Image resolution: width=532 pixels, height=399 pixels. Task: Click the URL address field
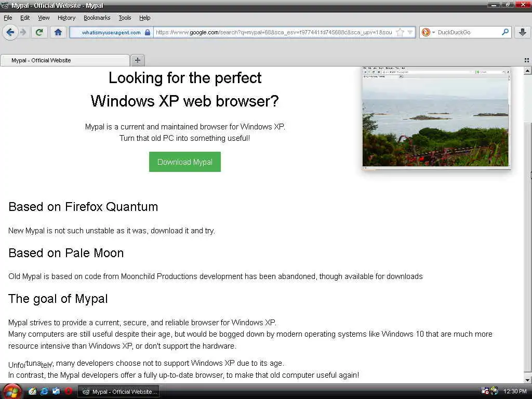tap(274, 32)
